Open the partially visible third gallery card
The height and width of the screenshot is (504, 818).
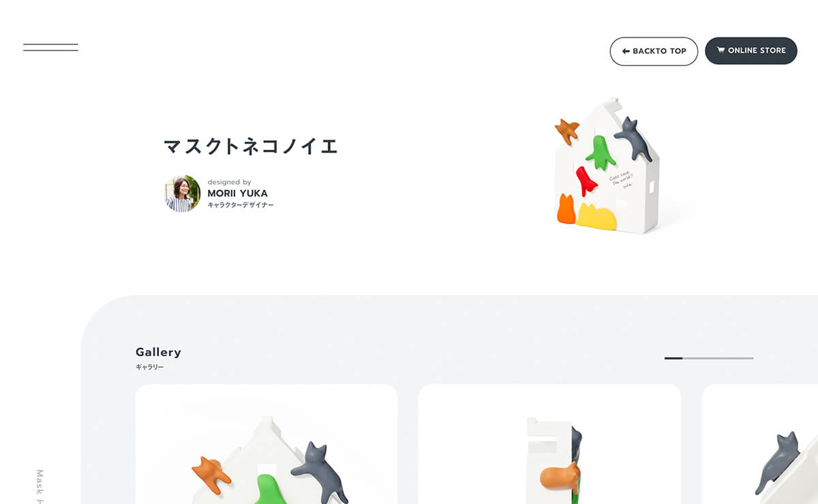[759, 444]
